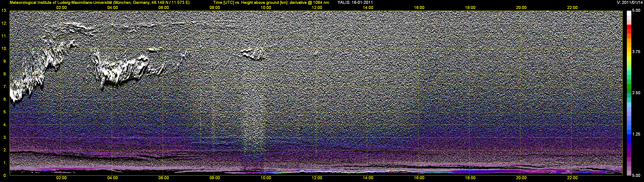Click the 2. height axis label
This screenshot has height=182, width=644.
coord(5,150)
